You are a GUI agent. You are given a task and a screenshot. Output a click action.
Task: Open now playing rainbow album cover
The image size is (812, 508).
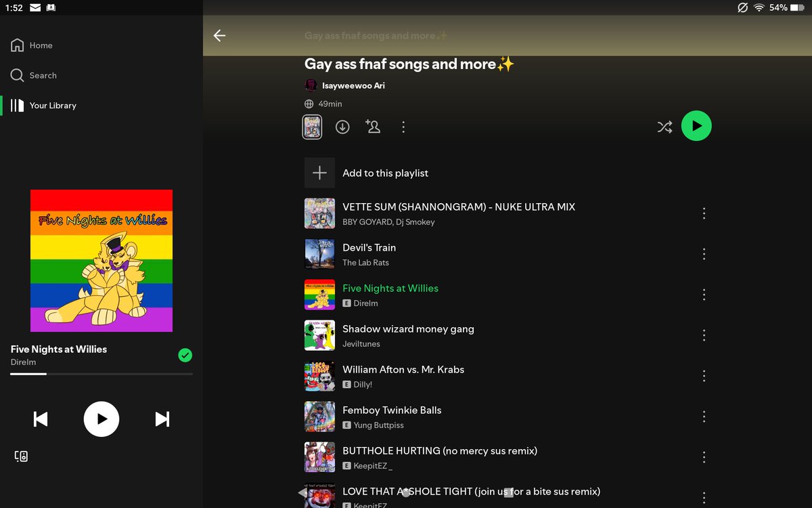[101, 261]
